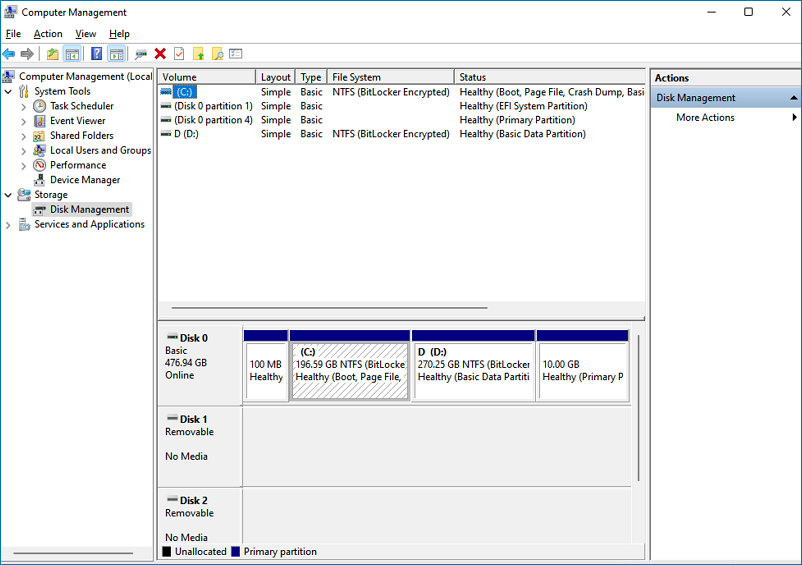
Task: Toggle the Show/Hide Console Tree icon
Action: coord(72,54)
